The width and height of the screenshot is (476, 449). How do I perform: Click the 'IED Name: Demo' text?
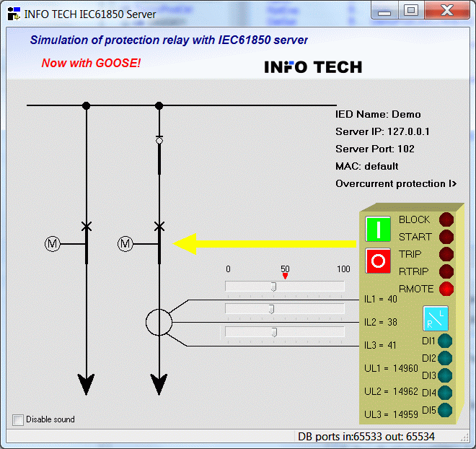point(378,114)
